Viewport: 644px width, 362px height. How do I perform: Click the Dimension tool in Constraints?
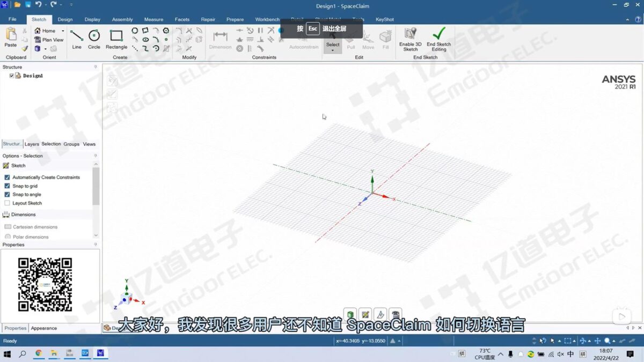pyautogui.click(x=220, y=40)
